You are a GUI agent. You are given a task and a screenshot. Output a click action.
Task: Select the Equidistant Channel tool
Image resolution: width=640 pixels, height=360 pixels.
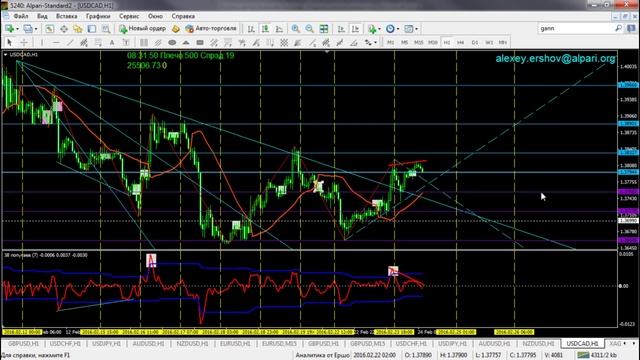[84, 42]
